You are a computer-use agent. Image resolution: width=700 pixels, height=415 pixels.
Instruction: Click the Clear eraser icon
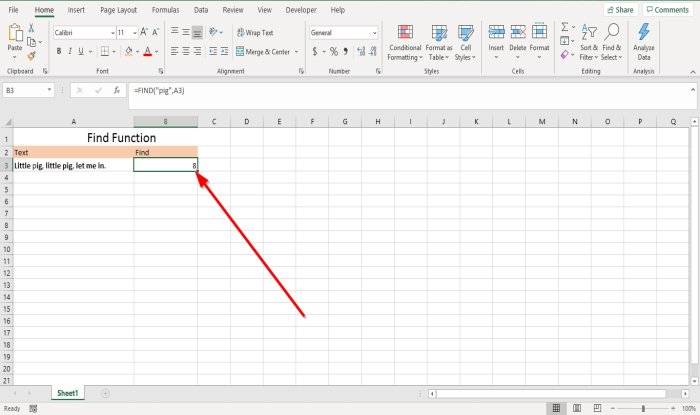pos(565,54)
